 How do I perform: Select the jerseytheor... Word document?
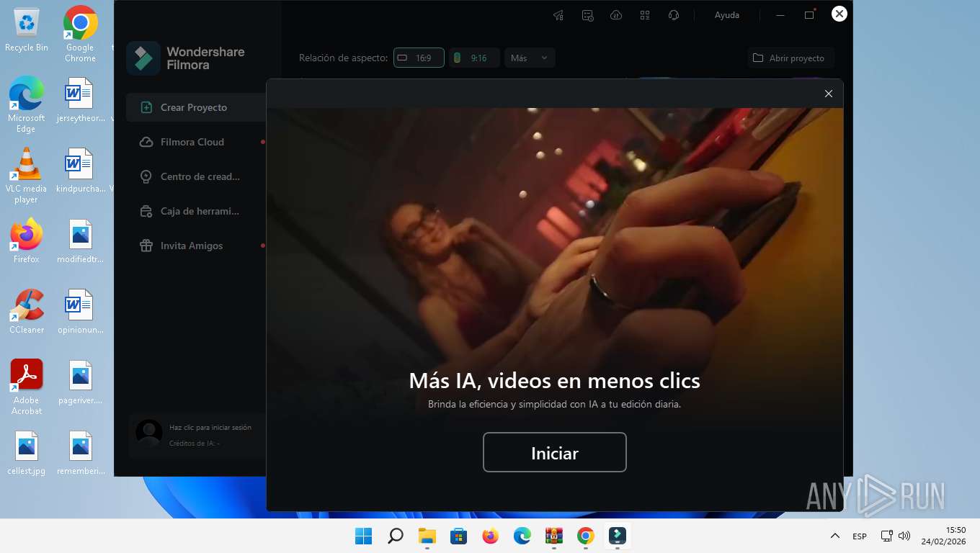click(80, 100)
